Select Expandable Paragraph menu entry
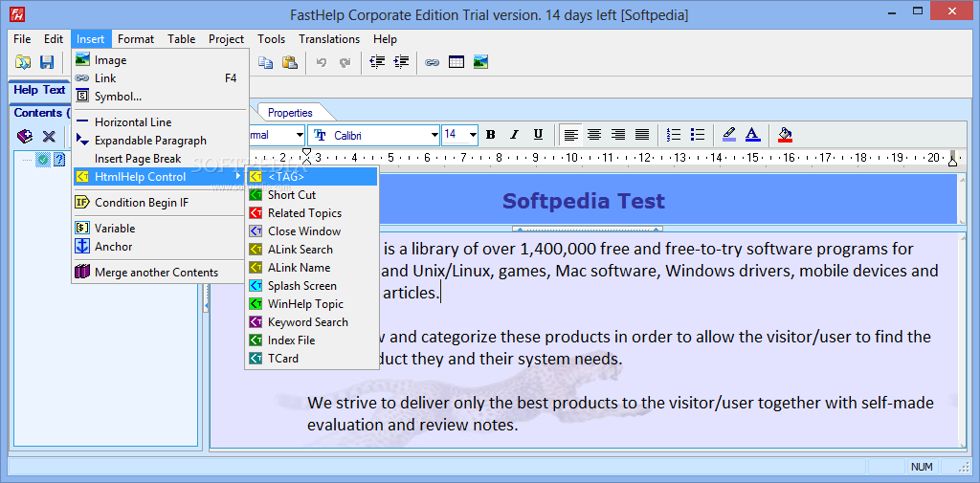The width and height of the screenshot is (980, 483). tap(160, 140)
